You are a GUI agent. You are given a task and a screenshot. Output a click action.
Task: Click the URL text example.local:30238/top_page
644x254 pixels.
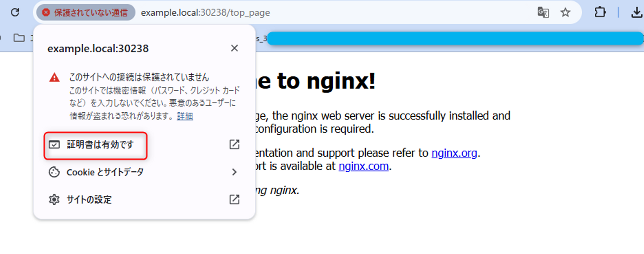click(x=205, y=13)
